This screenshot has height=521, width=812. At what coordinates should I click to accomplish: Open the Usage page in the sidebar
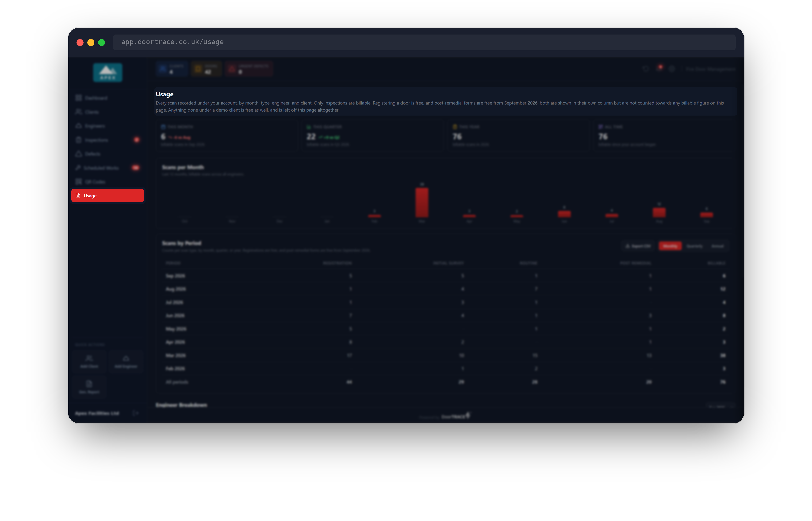point(107,195)
